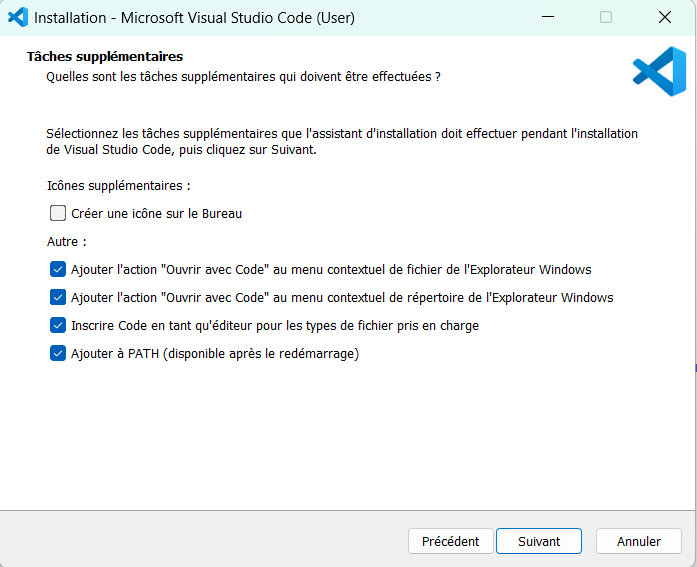Click the large VS Code logo in header
This screenshot has height=567, width=697.
(x=660, y=71)
